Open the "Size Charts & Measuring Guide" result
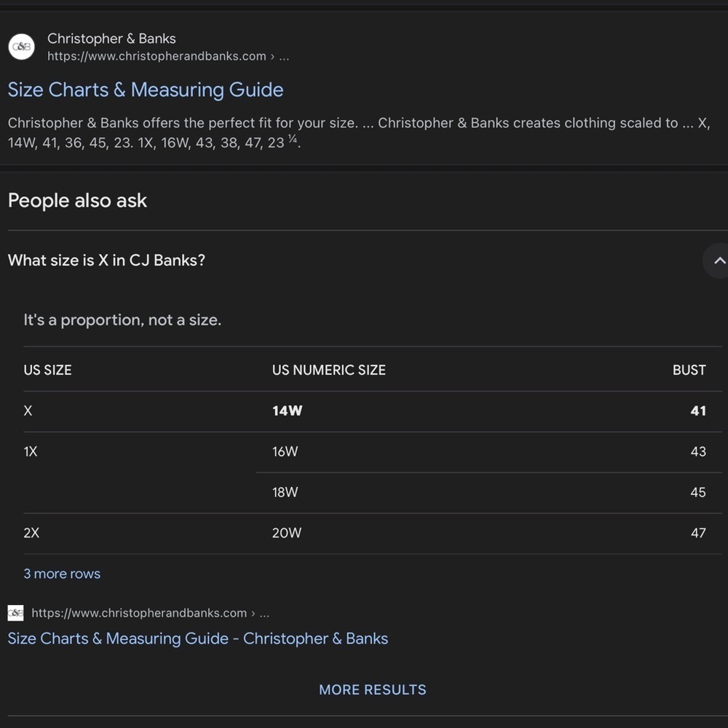 pyautogui.click(x=146, y=90)
